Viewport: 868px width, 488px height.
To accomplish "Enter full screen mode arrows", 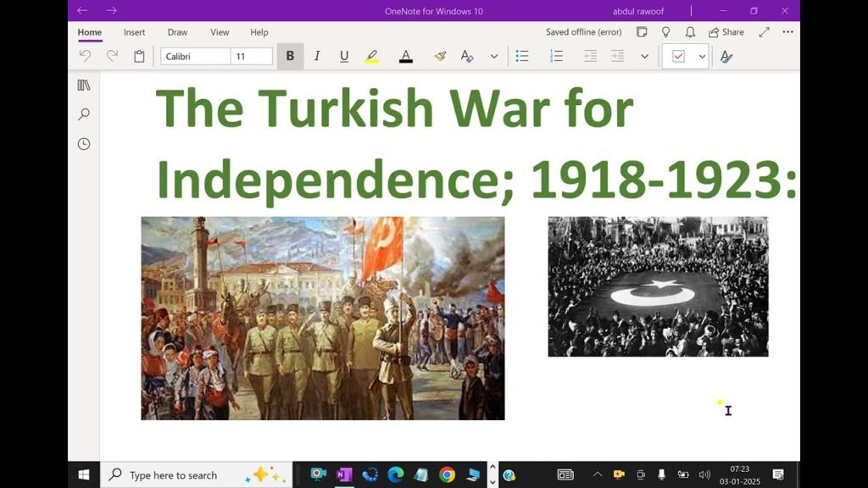I will [764, 32].
